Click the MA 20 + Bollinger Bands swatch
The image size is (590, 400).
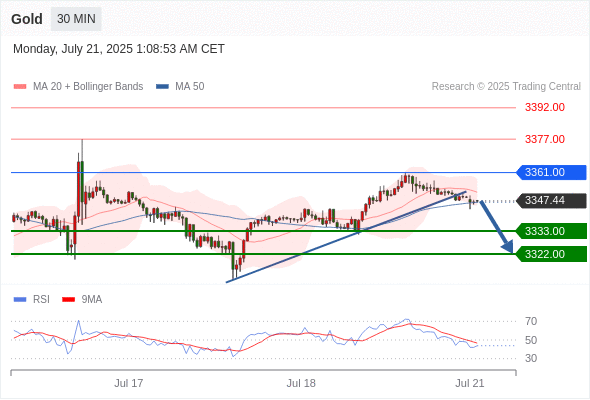[x=20, y=87]
